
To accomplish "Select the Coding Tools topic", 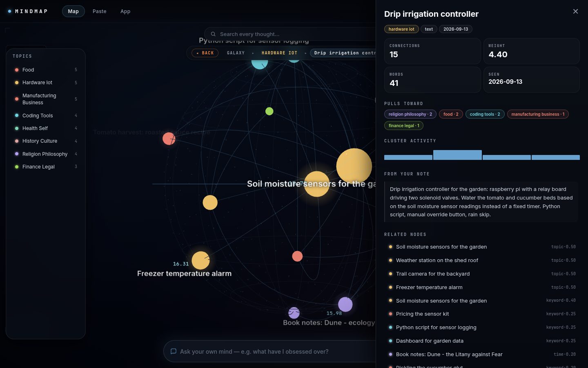I will tap(46, 116).
